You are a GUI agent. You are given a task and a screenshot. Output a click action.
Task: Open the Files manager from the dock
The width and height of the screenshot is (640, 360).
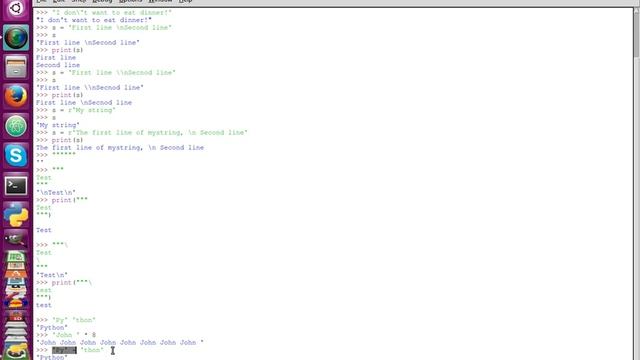pos(16,67)
